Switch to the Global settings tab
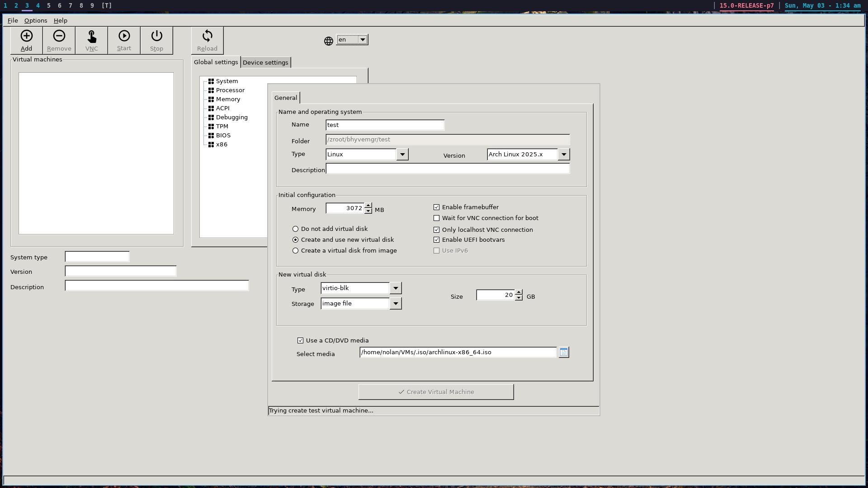This screenshot has height=488, width=868. pos(216,62)
